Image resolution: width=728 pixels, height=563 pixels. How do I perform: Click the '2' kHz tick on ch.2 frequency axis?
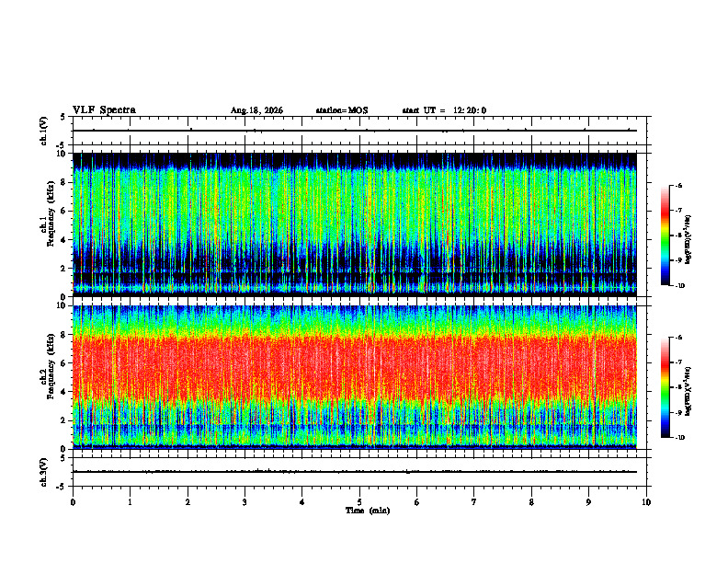tap(64, 420)
